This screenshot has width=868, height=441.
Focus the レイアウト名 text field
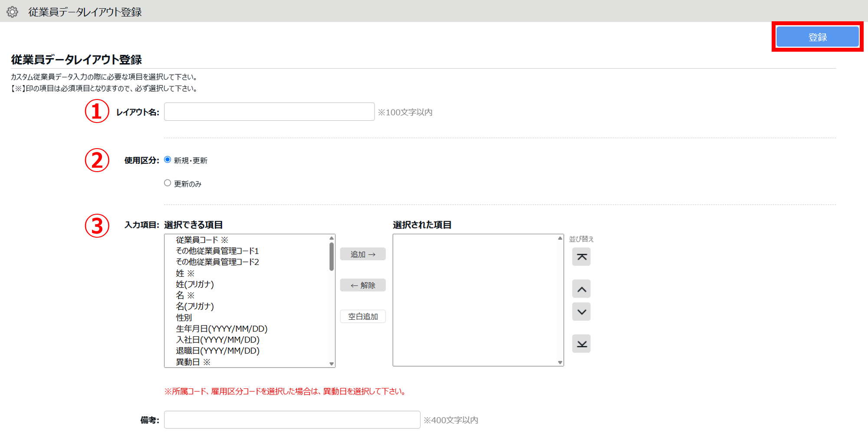click(x=269, y=112)
